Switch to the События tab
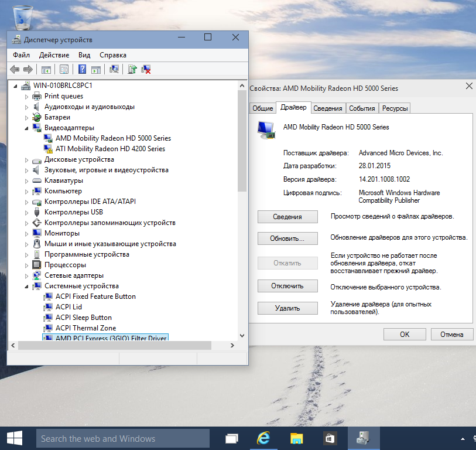Viewport: 476px width, 450px height. (362, 108)
